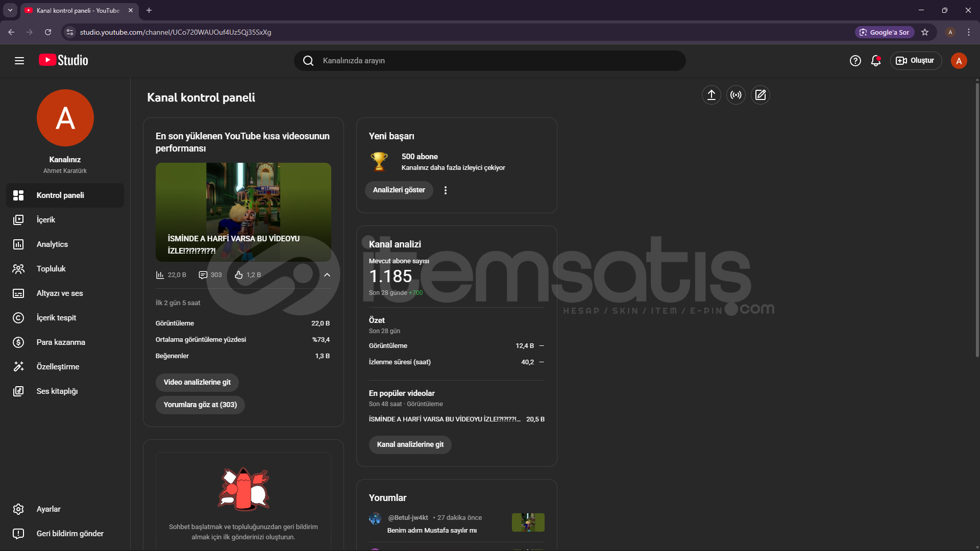Viewport: 980px width, 551px height.
Task: Click the likes thumbs-up icon
Action: tap(239, 275)
